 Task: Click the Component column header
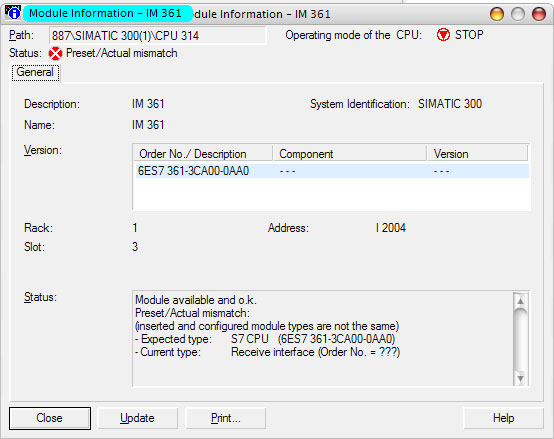point(350,154)
